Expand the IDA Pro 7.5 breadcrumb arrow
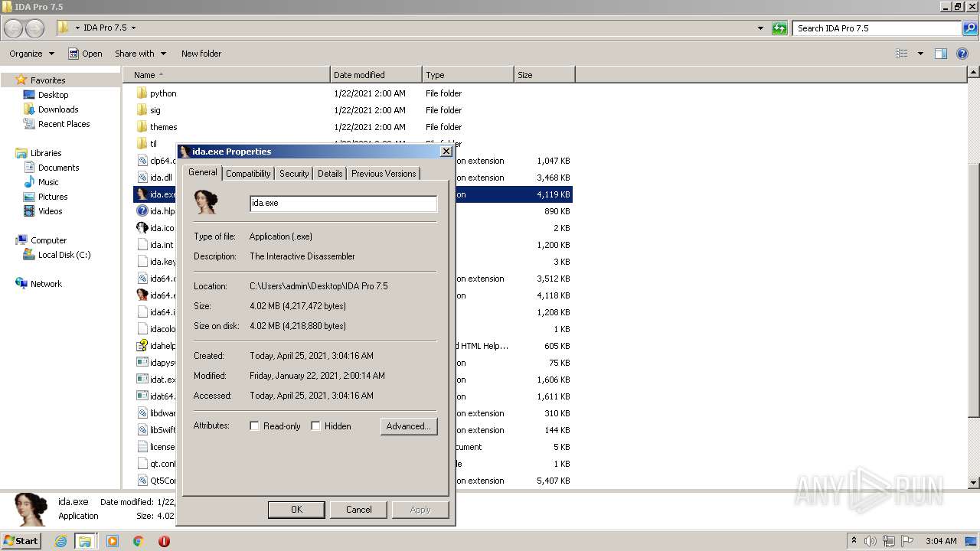Image resolution: width=980 pixels, height=551 pixels. [133, 28]
